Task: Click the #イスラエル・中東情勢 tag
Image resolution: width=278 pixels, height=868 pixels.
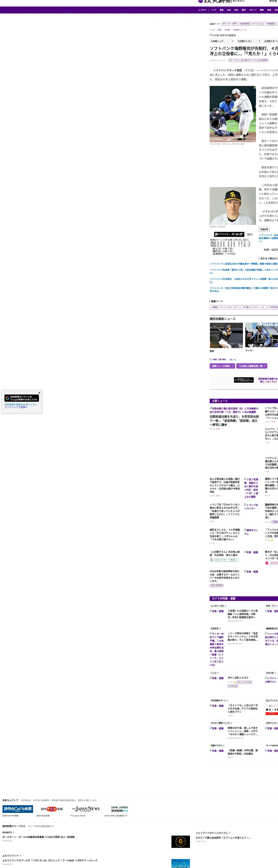Action: click(x=264, y=24)
